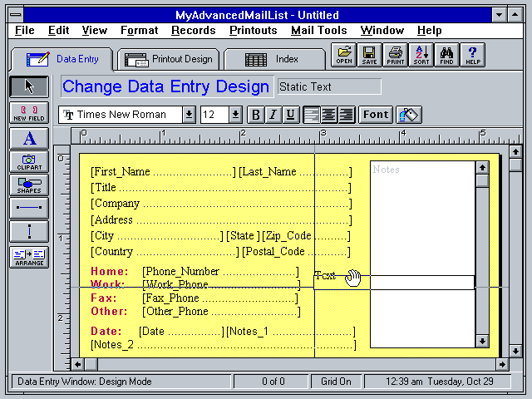Open the View menu

click(x=94, y=31)
